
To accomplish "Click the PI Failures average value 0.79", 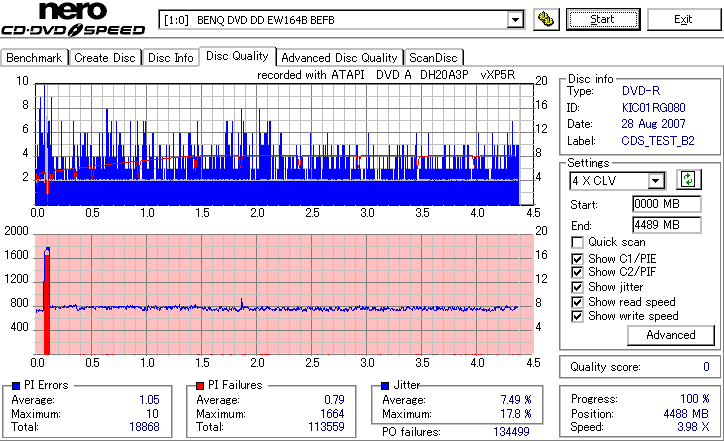I will pos(334,400).
